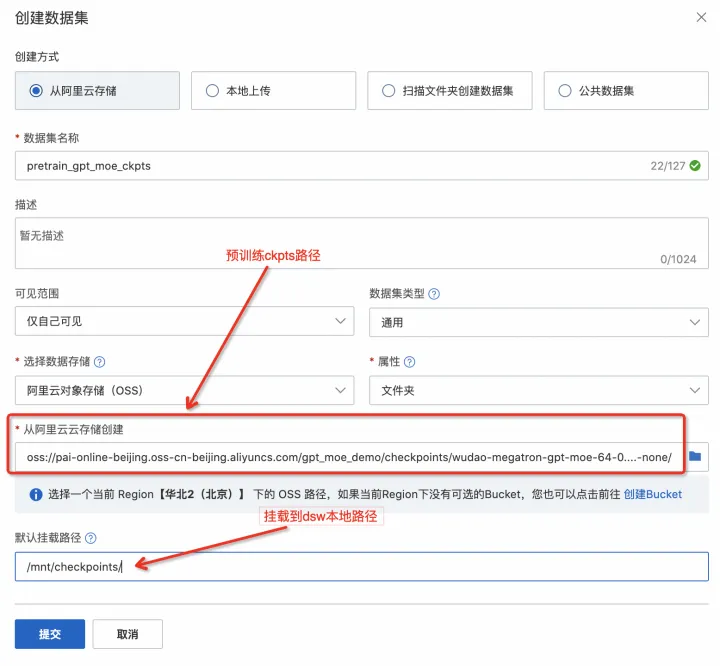Click into the 数据集名称 input field
720x666 pixels.
[x=330, y=166]
